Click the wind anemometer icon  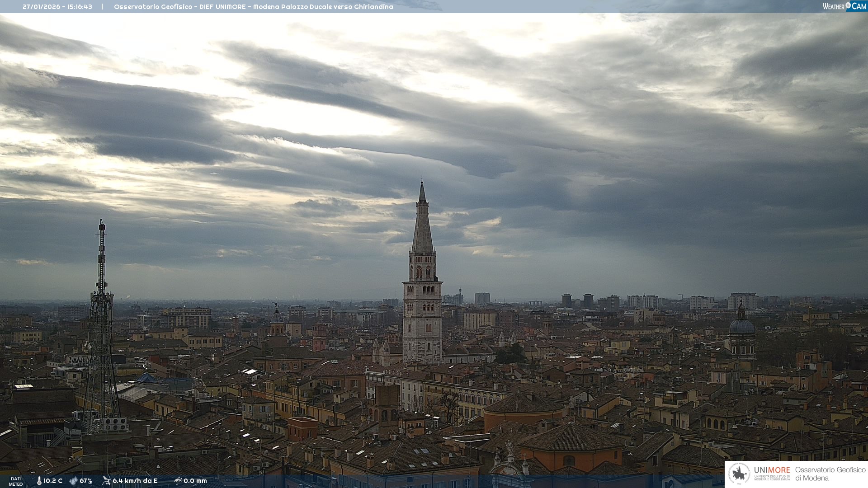click(x=106, y=481)
